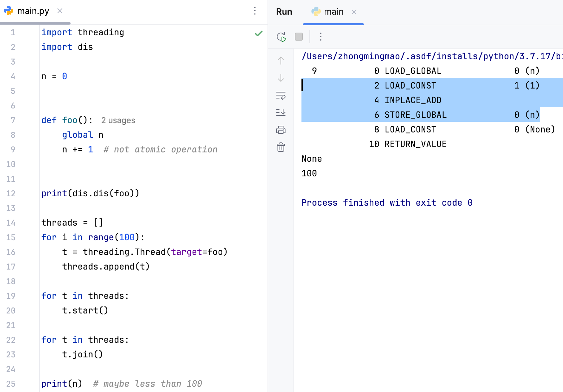Click the Python file icon on main.py tab
The width and height of the screenshot is (563, 392).
click(x=9, y=11)
